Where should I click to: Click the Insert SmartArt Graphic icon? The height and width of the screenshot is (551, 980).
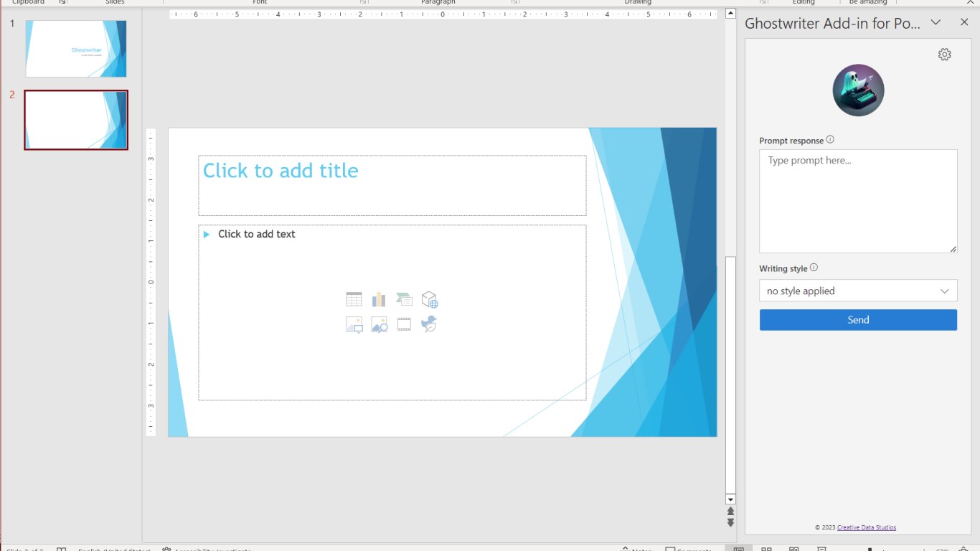404,299
